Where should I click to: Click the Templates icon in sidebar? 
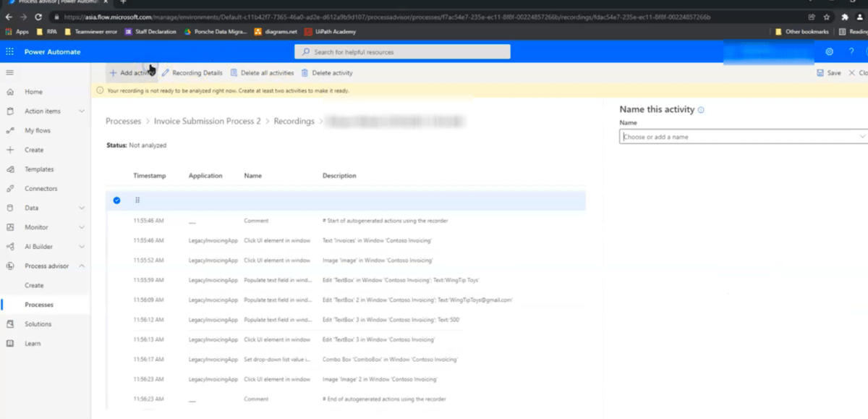coord(10,169)
